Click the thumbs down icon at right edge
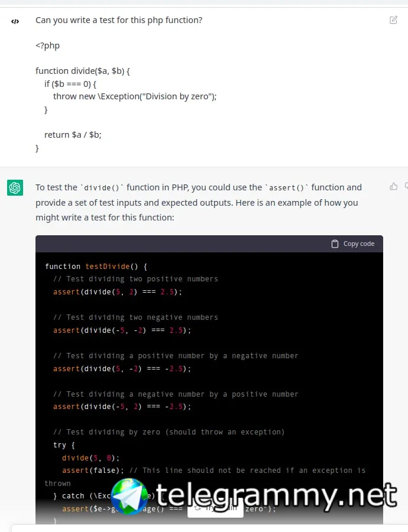The image size is (408, 532). (x=406, y=186)
